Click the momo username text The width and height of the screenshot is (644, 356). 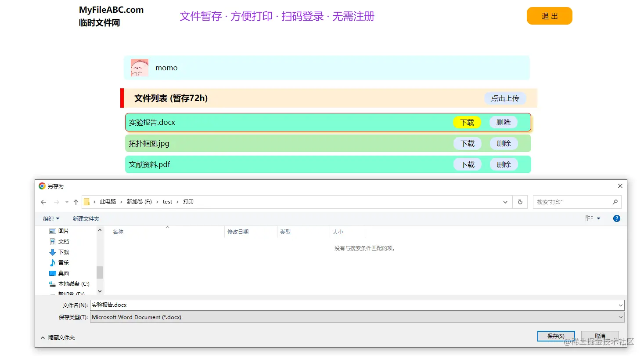(166, 68)
